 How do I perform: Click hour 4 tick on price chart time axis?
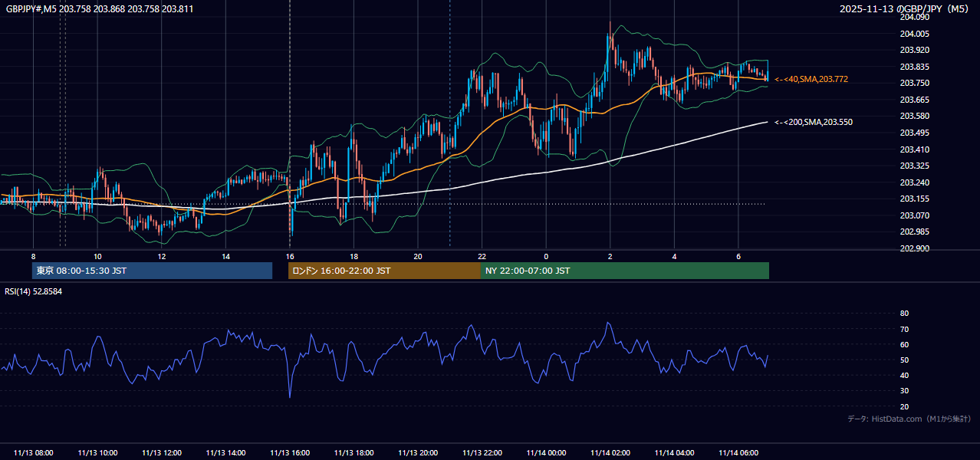point(674,256)
